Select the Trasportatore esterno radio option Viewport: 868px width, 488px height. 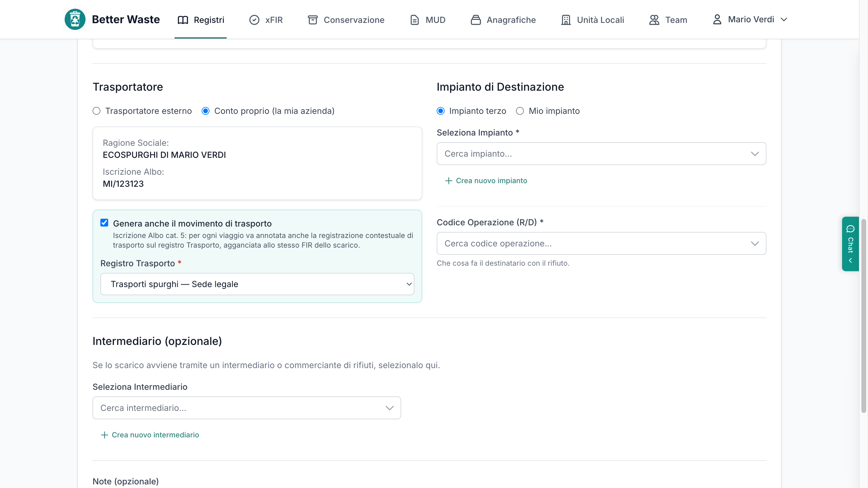tap(96, 111)
